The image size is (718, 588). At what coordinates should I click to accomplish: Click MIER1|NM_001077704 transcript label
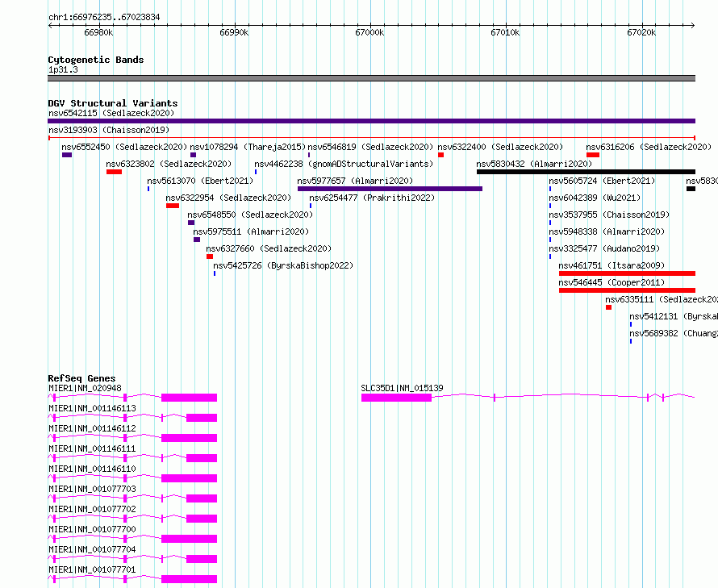click(92, 549)
